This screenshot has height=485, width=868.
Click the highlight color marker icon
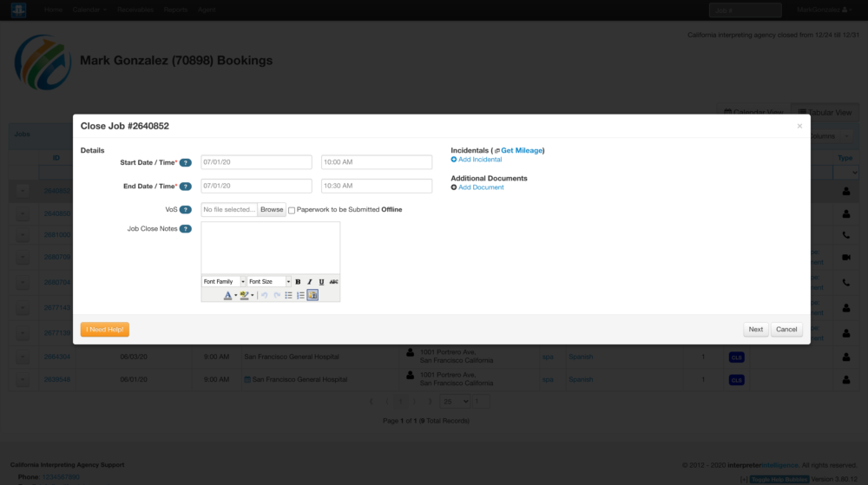(244, 295)
